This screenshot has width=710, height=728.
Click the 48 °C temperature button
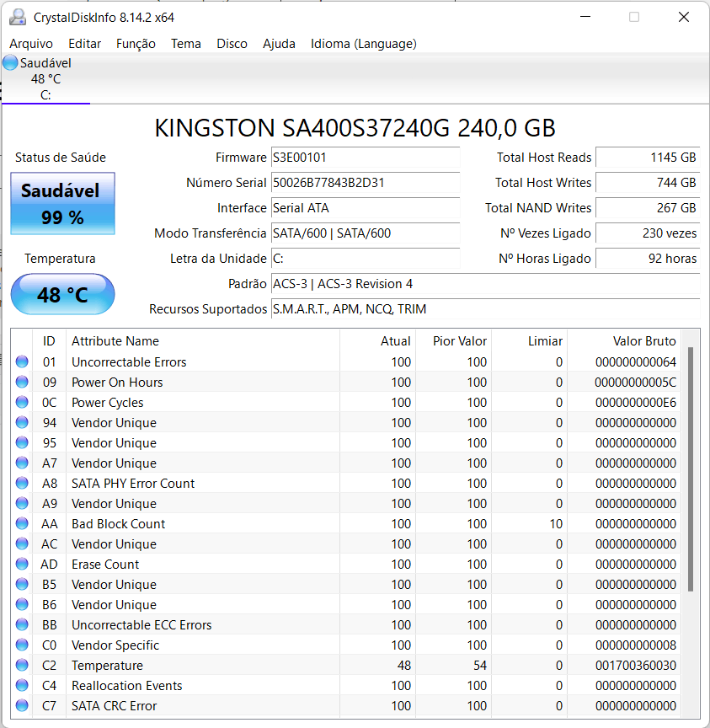click(x=62, y=294)
